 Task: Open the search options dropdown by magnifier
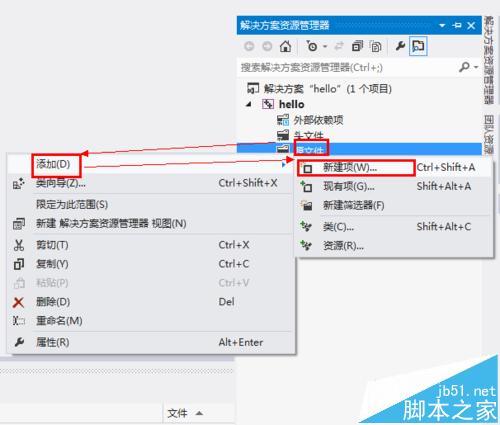pos(476,67)
